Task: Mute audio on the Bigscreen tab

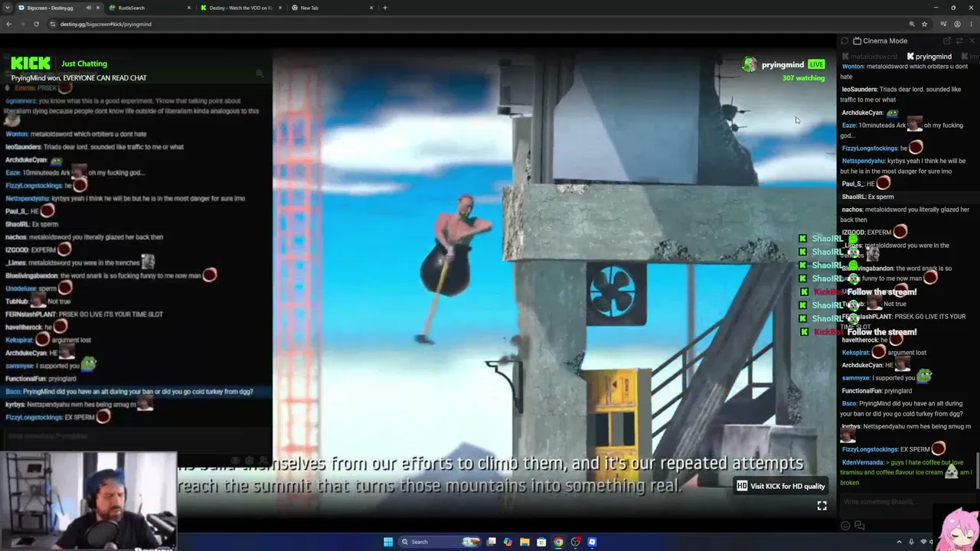Action: click(x=89, y=8)
